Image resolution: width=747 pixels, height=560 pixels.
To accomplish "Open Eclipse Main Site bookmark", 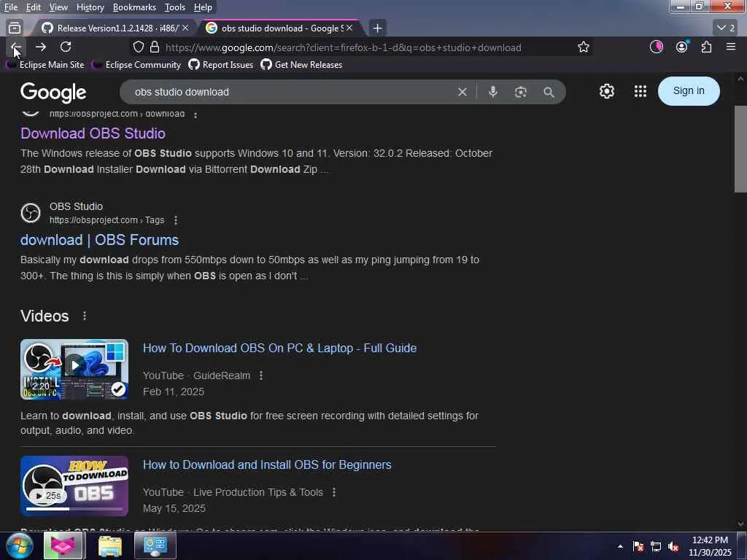I will pos(45,65).
